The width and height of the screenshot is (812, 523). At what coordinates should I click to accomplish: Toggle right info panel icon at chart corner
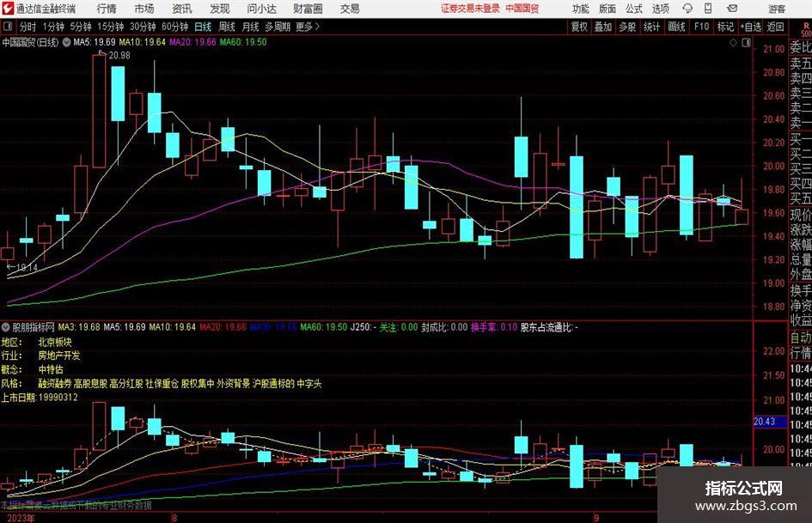(x=746, y=43)
